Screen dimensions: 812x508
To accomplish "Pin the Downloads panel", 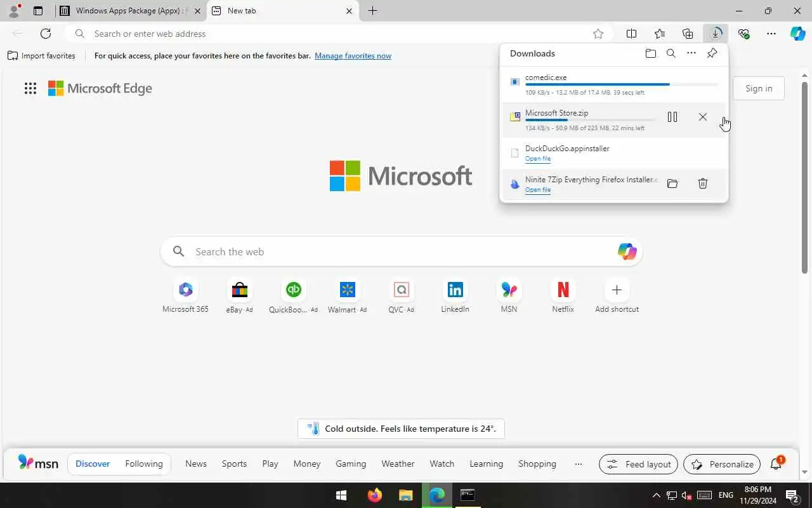I will [x=712, y=53].
